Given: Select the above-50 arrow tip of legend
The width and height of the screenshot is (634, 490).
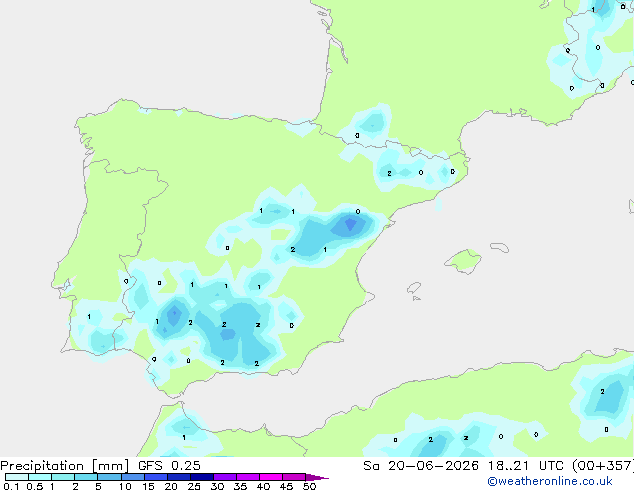Looking at the screenshot, I should [x=317, y=477].
